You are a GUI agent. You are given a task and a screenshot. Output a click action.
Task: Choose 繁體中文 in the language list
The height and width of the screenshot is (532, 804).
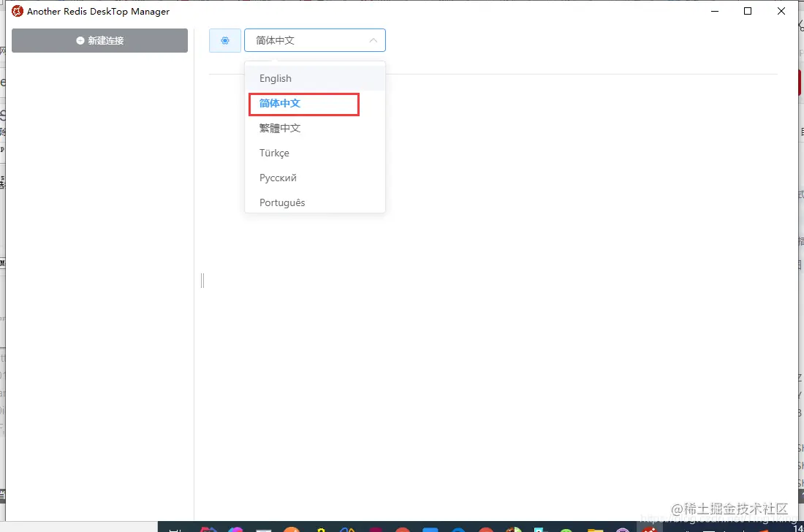pos(315,128)
